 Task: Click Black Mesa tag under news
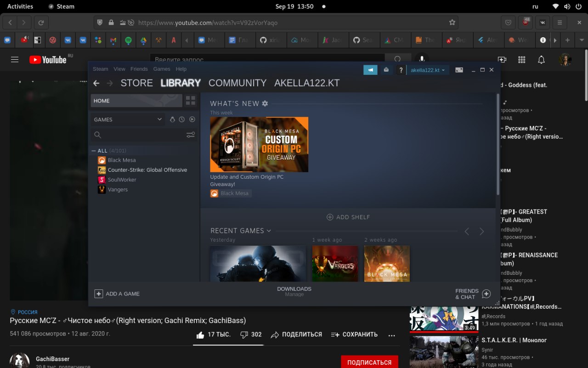coord(231,193)
